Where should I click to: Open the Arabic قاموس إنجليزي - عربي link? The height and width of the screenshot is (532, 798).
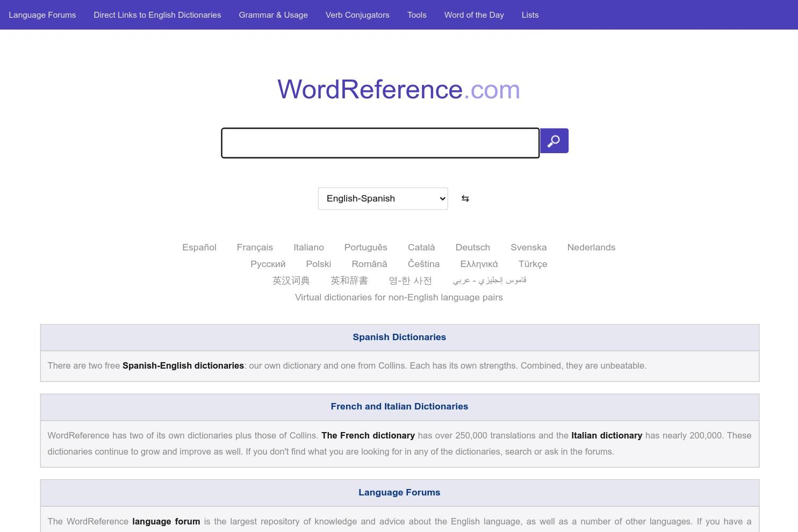point(490,281)
